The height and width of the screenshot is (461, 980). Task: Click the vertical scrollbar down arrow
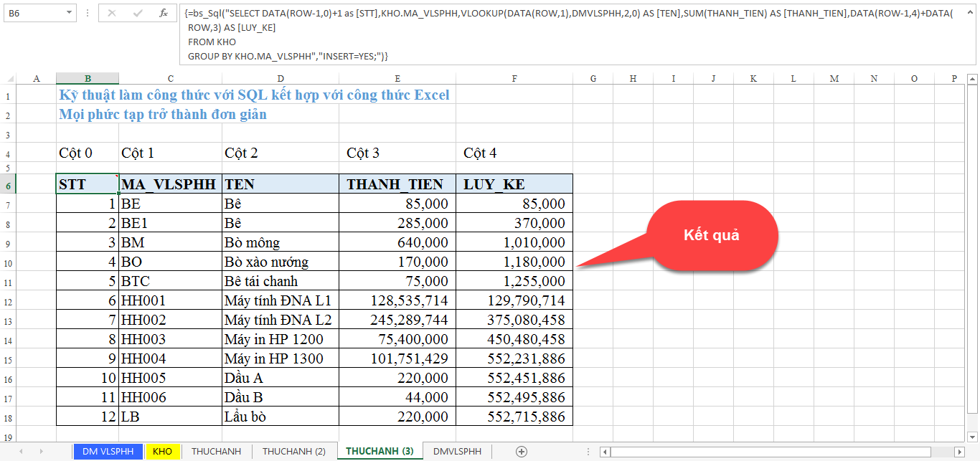click(x=974, y=436)
